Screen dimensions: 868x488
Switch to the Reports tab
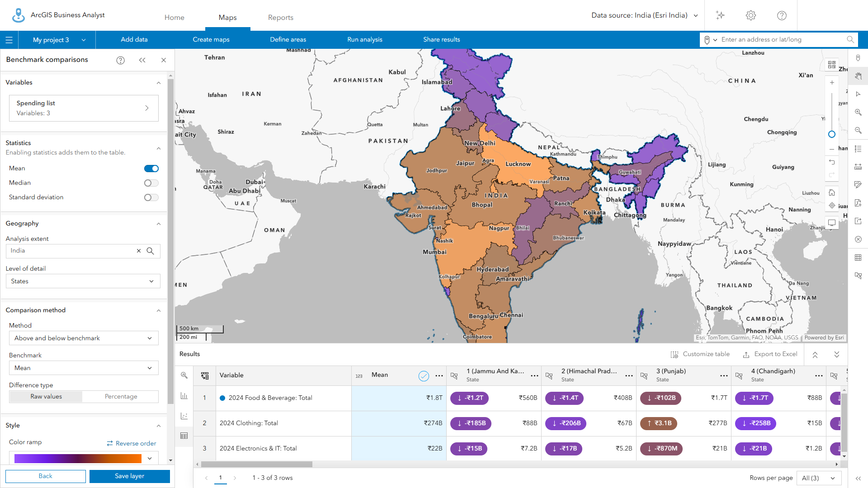click(280, 17)
